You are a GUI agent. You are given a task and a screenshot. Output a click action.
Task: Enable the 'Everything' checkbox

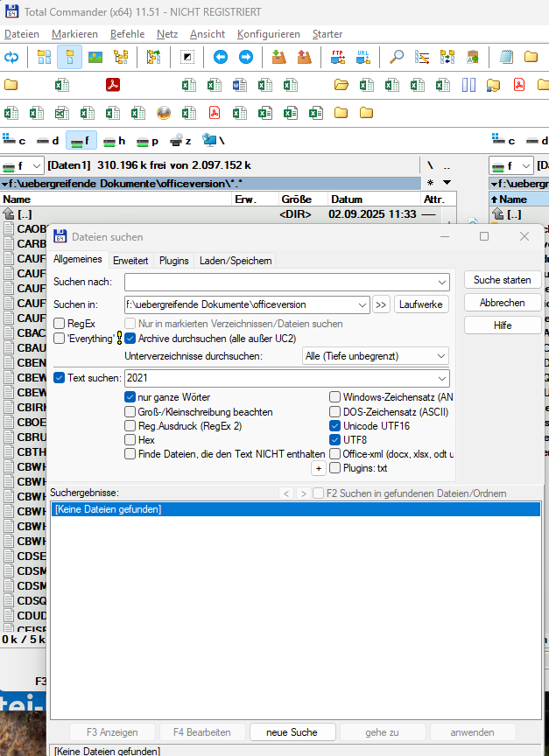(x=60, y=339)
